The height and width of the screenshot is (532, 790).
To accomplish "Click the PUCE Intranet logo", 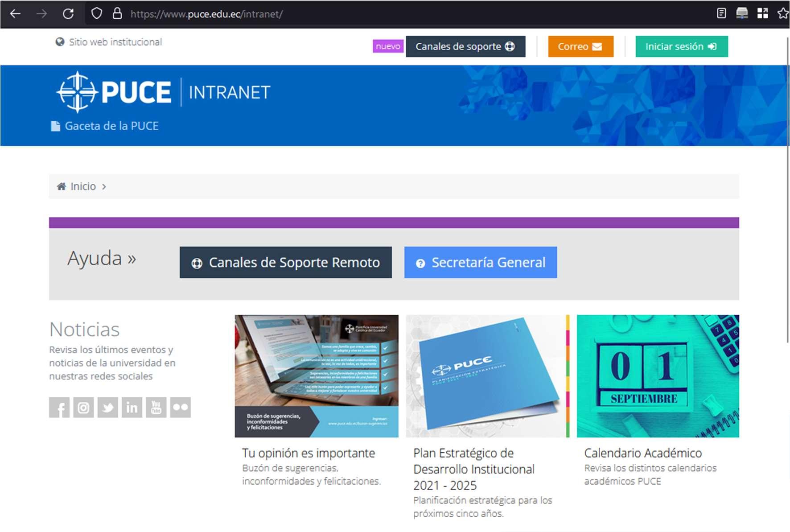I will [x=163, y=92].
